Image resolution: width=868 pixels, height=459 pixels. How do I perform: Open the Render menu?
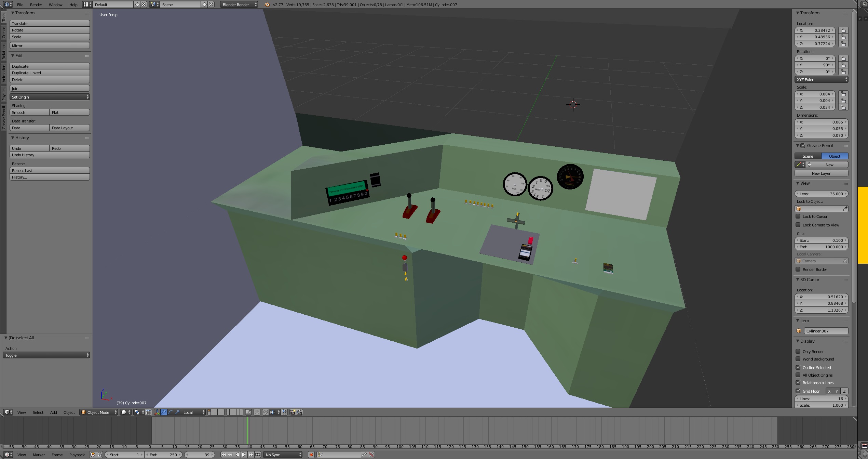(36, 5)
